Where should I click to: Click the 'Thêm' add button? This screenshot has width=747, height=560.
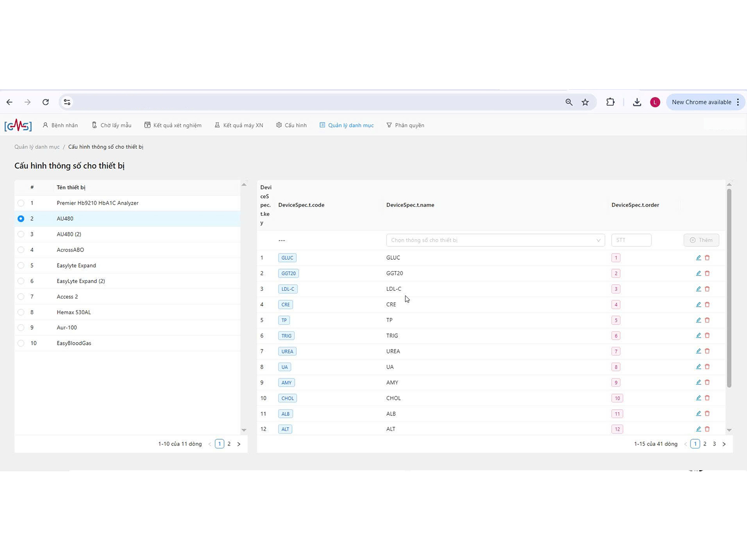(701, 240)
